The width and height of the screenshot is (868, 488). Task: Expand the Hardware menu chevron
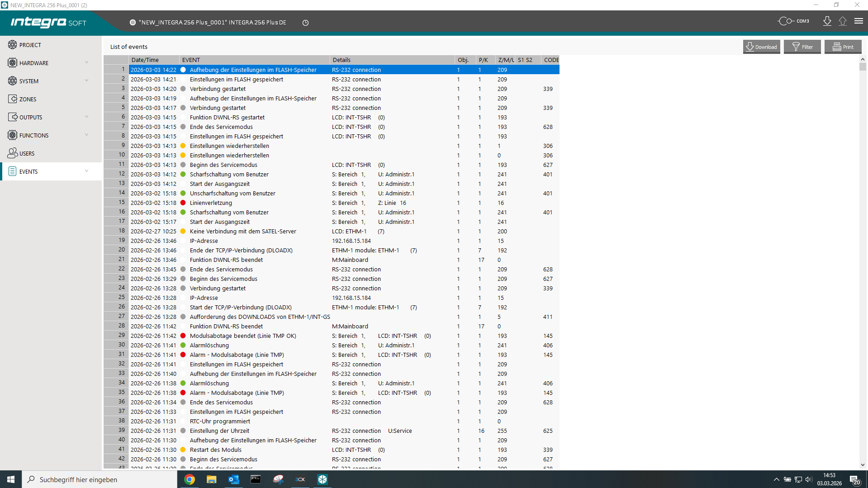point(86,63)
